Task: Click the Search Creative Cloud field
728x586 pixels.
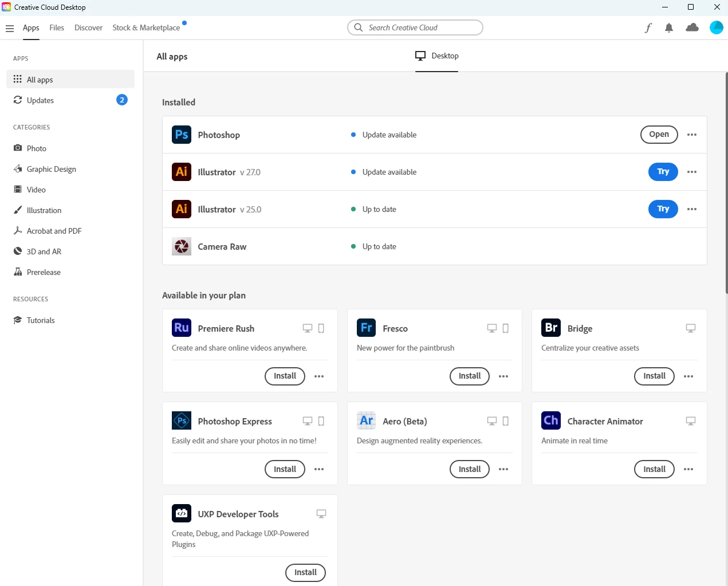Action: [415, 27]
